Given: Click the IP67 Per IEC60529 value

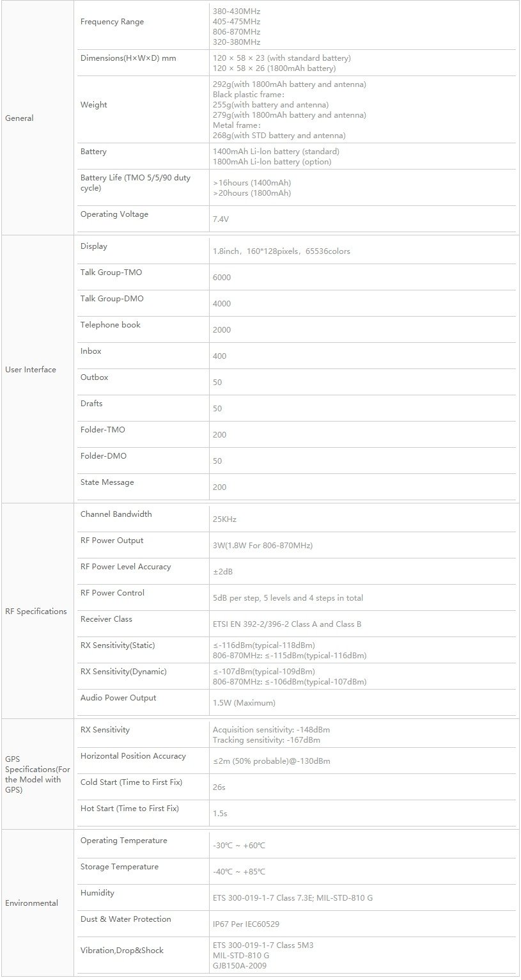Looking at the screenshot, I should (x=246, y=924).
